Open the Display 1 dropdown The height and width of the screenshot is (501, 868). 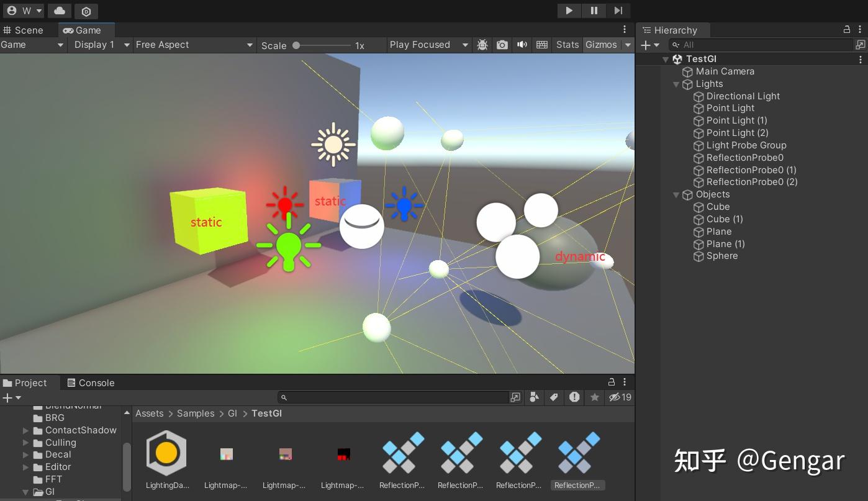101,45
